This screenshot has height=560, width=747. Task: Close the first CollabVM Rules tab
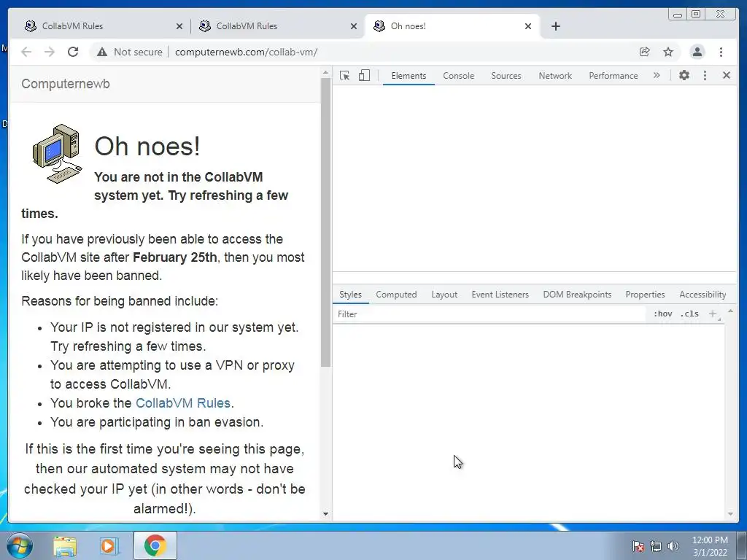click(179, 27)
